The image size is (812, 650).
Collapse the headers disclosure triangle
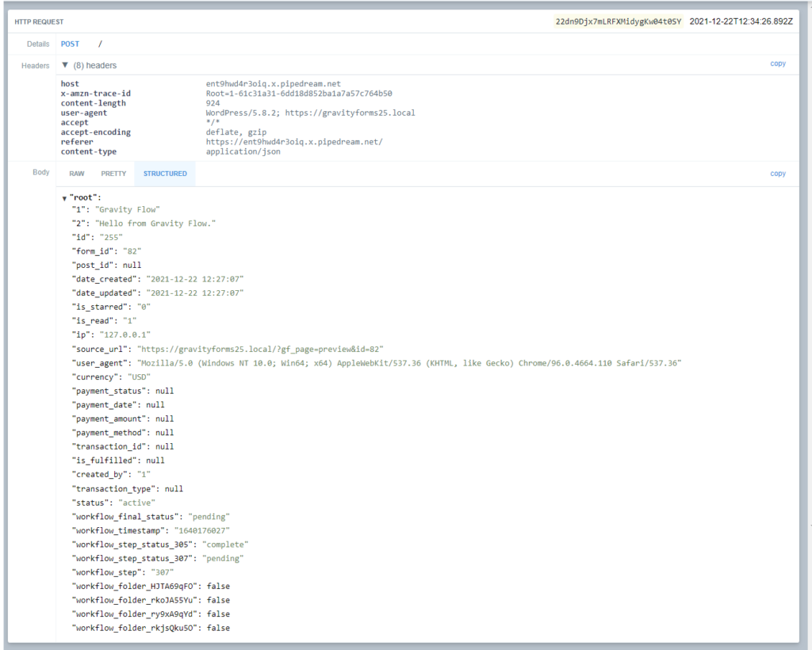65,65
